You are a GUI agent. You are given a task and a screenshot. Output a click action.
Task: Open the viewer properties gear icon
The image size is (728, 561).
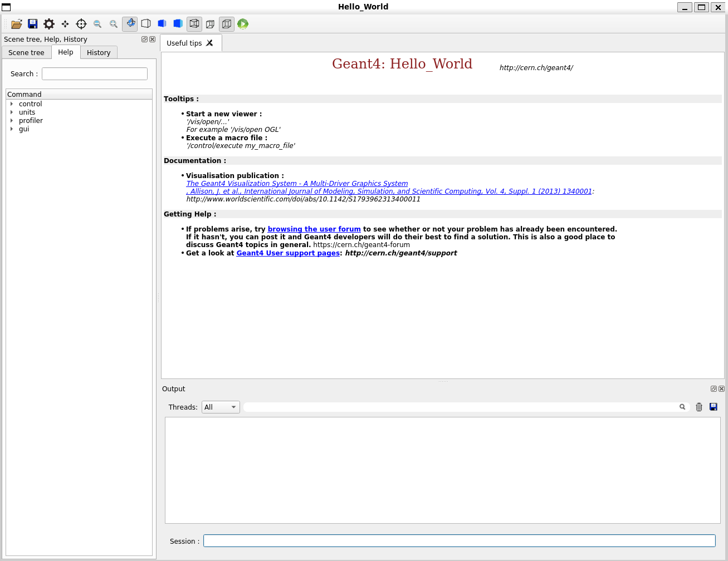(48, 23)
